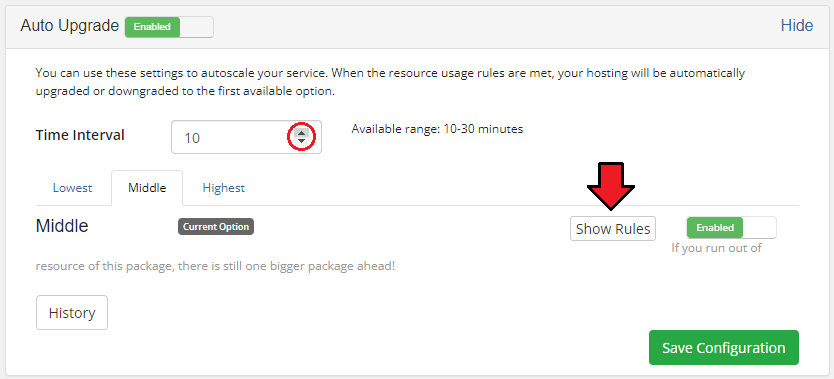Image resolution: width=834 pixels, height=379 pixels.
Task: Select the Middle tab
Action: point(147,188)
